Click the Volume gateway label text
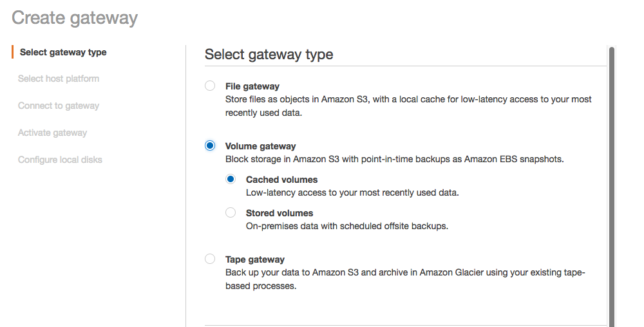Viewport: 644px width, 327px height. click(x=261, y=146)
